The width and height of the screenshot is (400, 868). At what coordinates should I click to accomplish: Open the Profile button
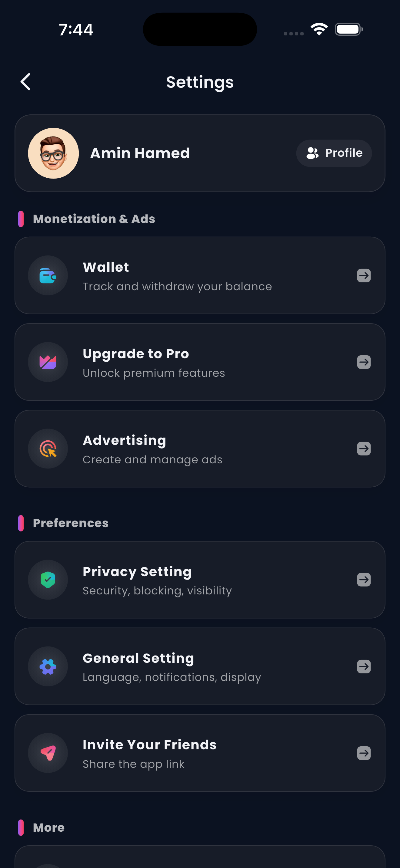click(x=334, y=153)
